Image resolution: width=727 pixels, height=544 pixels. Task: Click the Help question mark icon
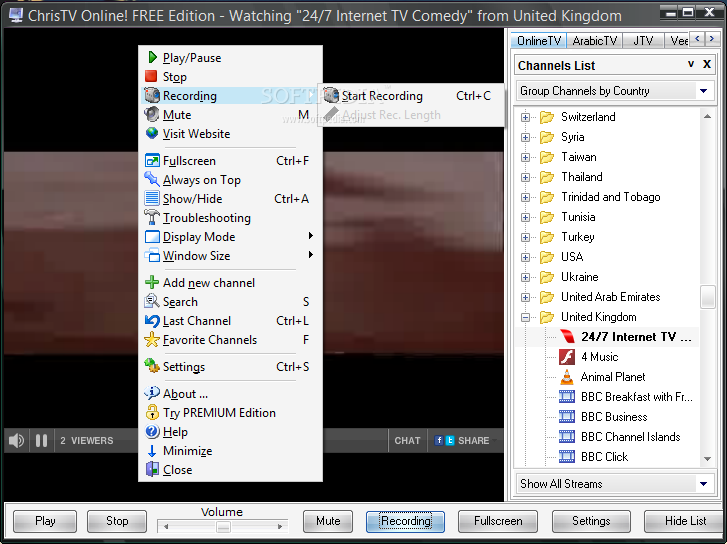click(152, 431)
